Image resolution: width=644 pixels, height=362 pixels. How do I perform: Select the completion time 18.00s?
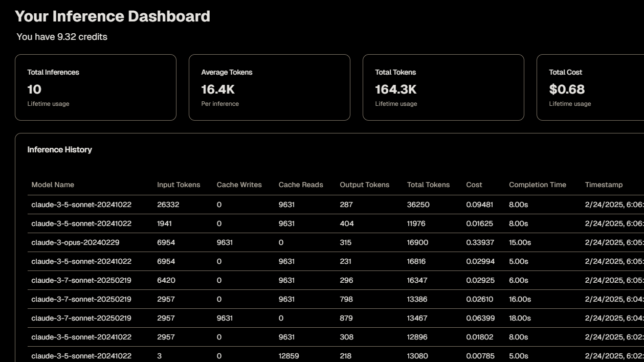[520, 318]
